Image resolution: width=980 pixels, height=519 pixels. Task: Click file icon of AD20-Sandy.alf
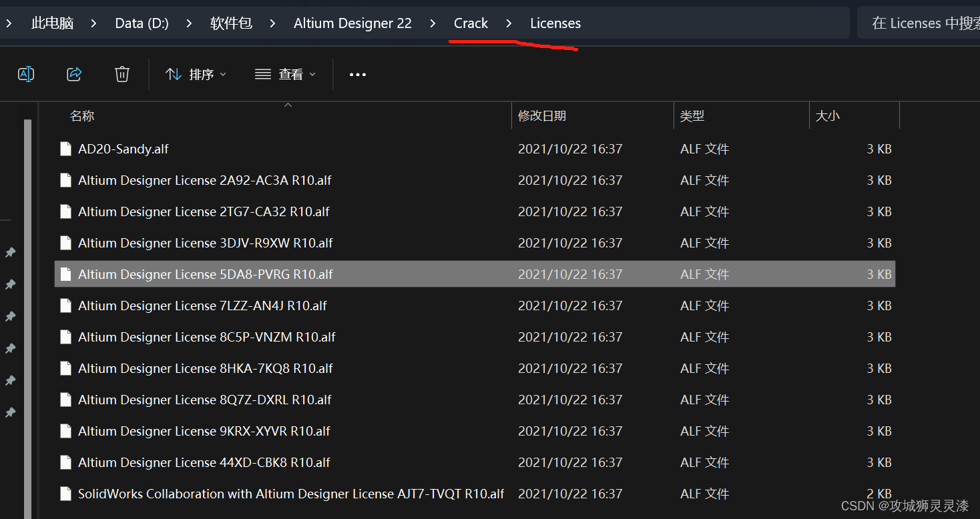65,149
